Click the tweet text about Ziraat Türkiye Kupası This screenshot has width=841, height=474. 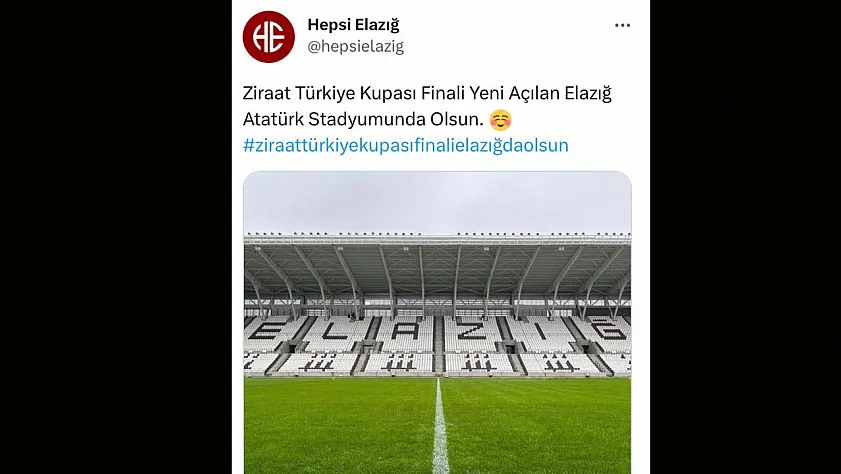[427, 106]
